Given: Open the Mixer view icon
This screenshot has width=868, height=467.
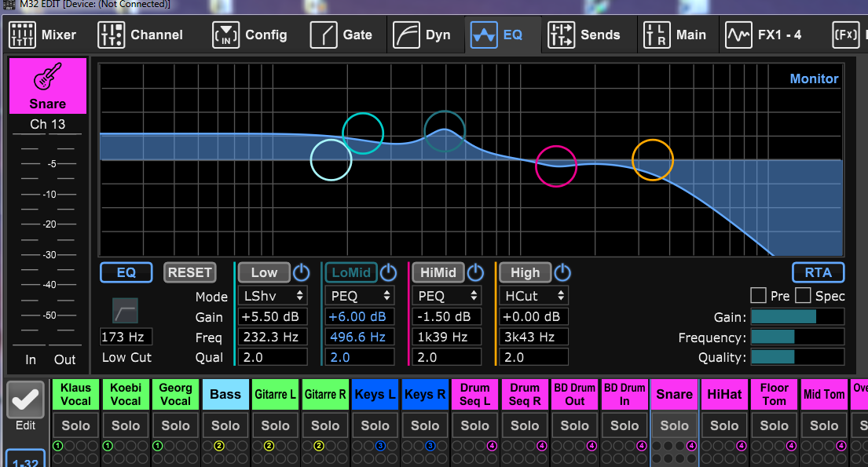Looking at the screenshot, I should (22, 35).
